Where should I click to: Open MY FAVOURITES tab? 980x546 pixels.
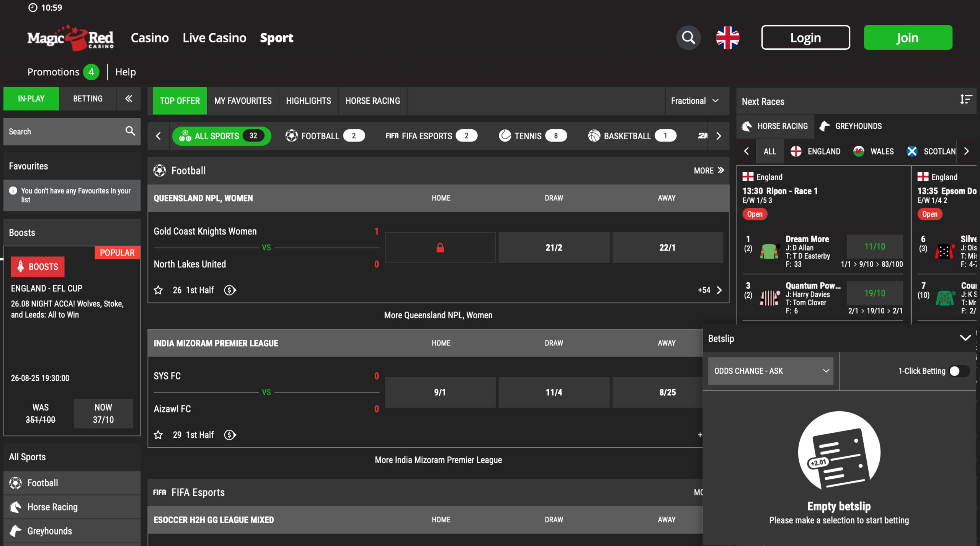[243, 101]
